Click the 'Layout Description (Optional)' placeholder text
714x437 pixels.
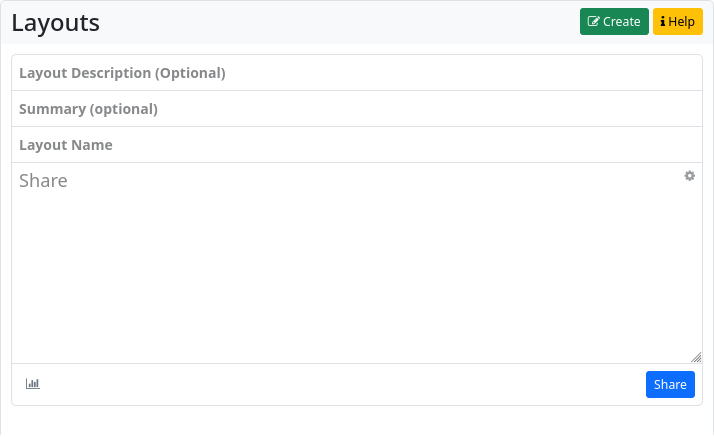[x=122, y=73]
